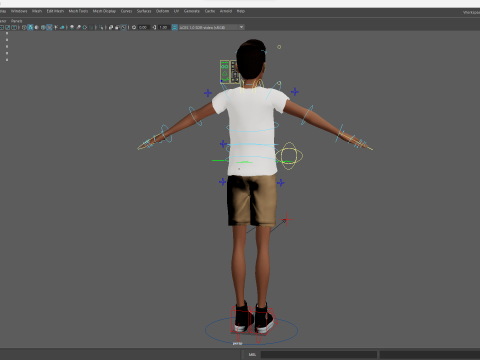Select the yellow gimbal control beside waist

tap(289, 156)
